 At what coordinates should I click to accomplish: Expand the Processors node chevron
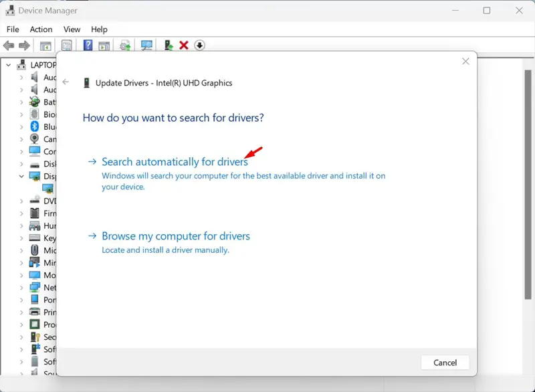tap(21, 324)
